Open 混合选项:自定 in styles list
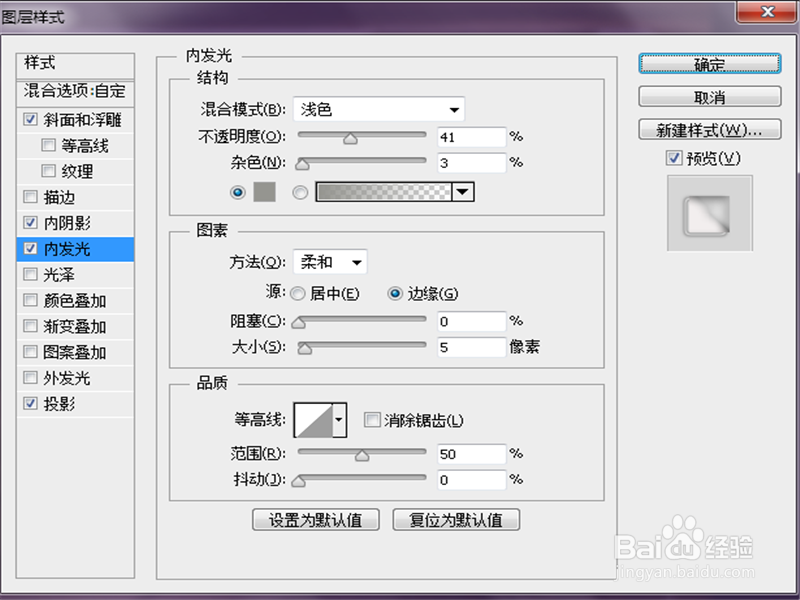This screenshot has width=800, height=600. pos(75,92)
